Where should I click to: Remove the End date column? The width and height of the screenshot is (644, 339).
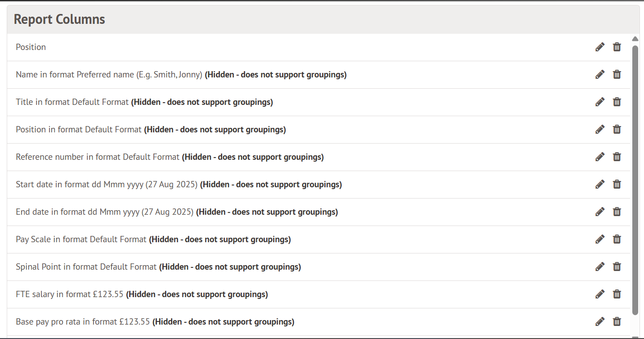pos(617,212)
